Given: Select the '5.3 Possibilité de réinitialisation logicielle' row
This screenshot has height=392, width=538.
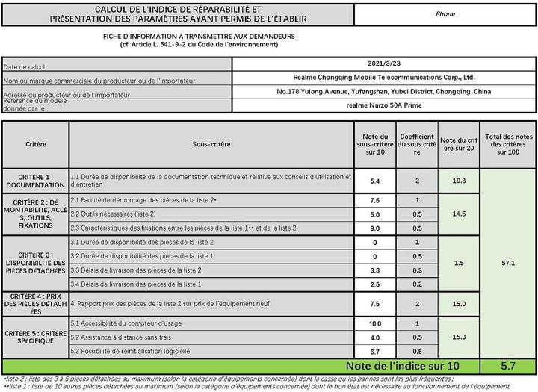Looking at the screenshot, I should click(211, 351).
